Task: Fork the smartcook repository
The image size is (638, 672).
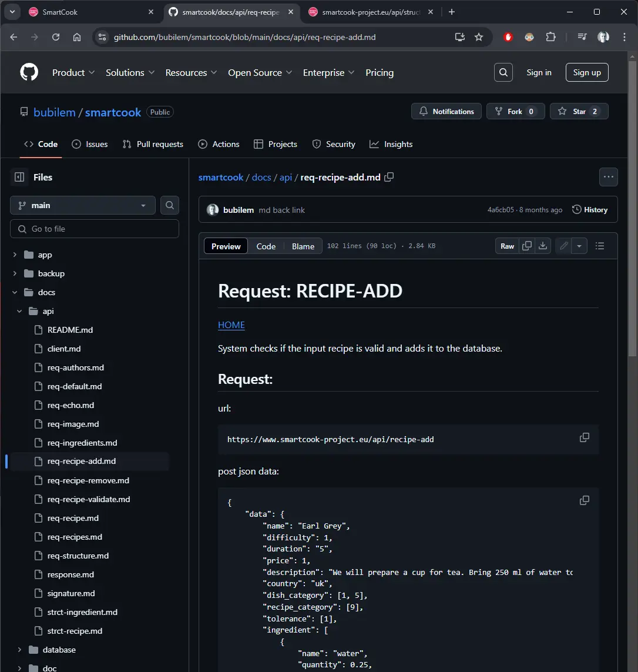Action: click(x=515, y=112)
